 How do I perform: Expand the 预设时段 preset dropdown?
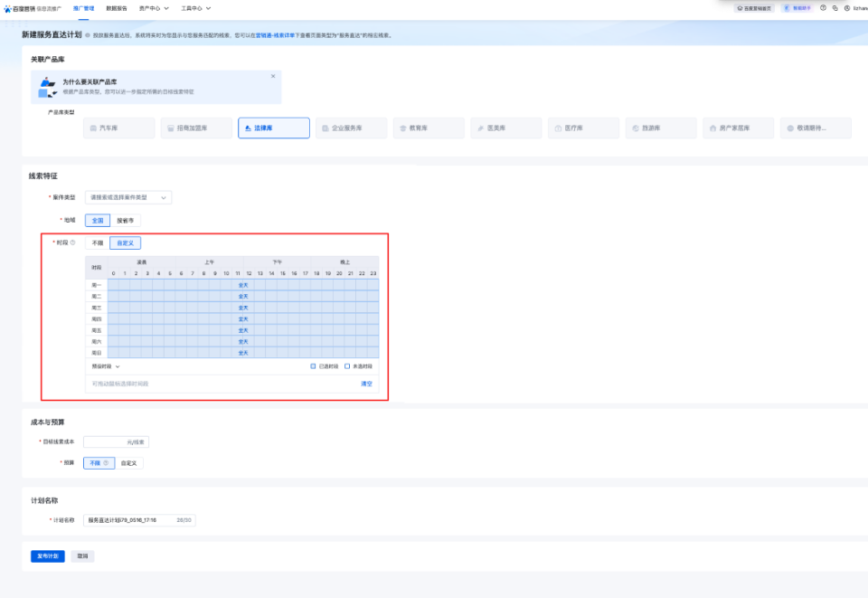pyautogui.click(x=105, y=366)
